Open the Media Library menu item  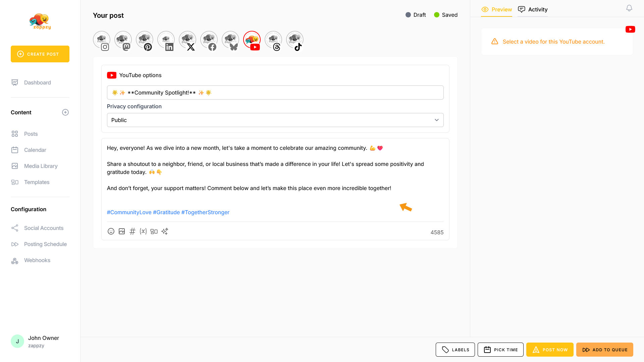pos(41,166)
